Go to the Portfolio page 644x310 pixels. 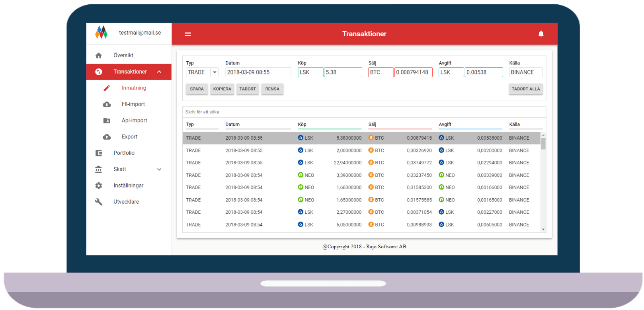point(124,153)
